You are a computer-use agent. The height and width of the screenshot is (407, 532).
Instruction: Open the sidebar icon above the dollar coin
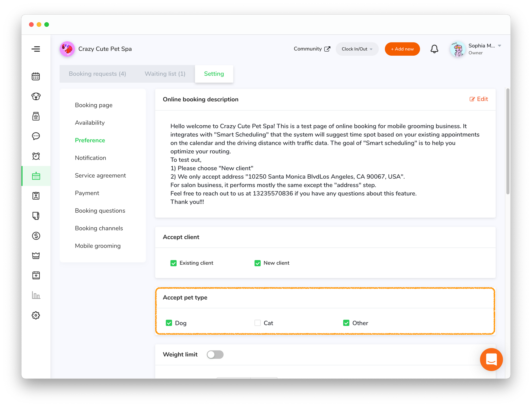(36, 216)
